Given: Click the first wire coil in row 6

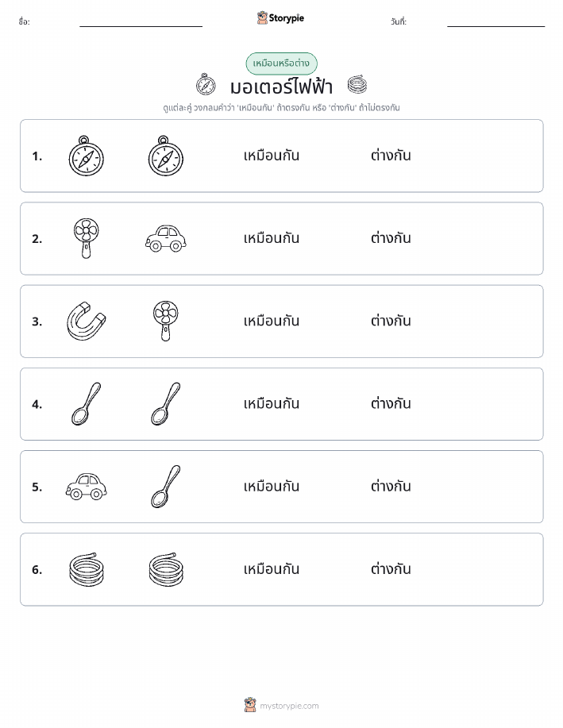Looking at the screenshot, I should 87,569.
